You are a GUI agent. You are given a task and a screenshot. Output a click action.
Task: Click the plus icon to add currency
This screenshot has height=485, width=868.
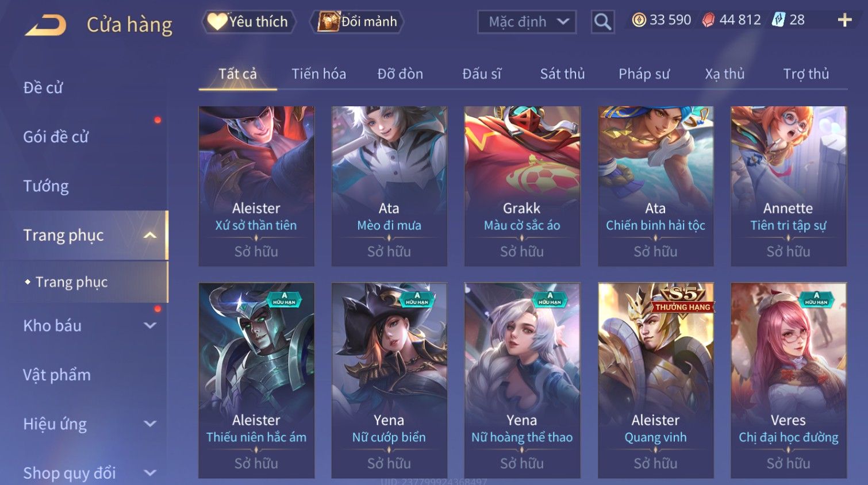coord(844,20)
